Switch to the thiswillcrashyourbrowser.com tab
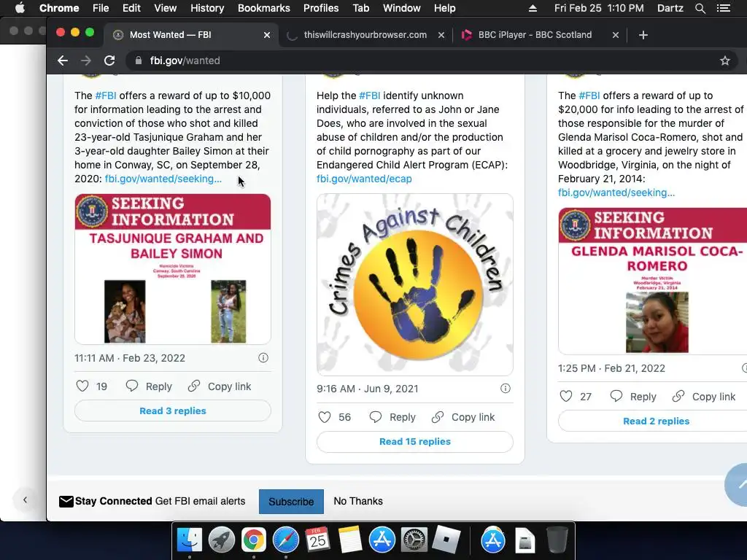The width and height of the screenshot is (747, 560). click(x=365, y=35)
